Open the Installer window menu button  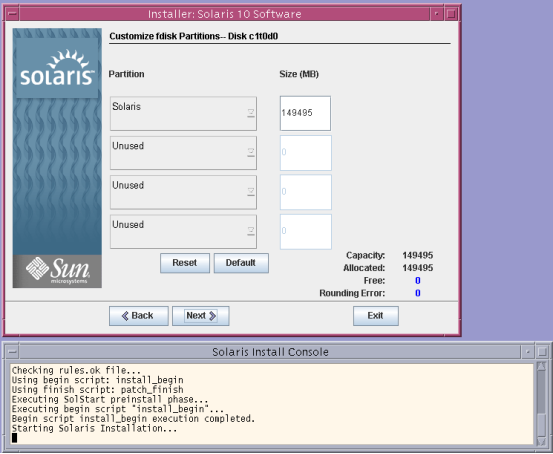coord(12,14)
